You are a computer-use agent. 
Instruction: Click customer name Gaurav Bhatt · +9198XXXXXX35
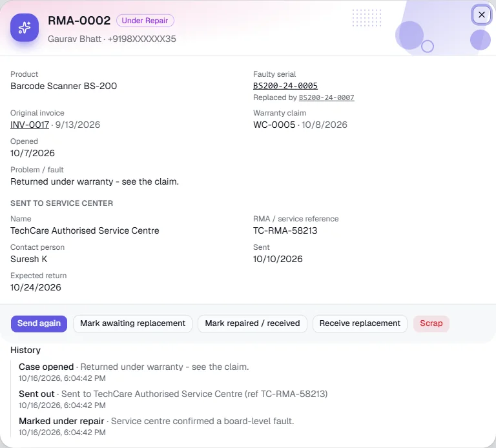pyautogui.click(x=112, y=39)
